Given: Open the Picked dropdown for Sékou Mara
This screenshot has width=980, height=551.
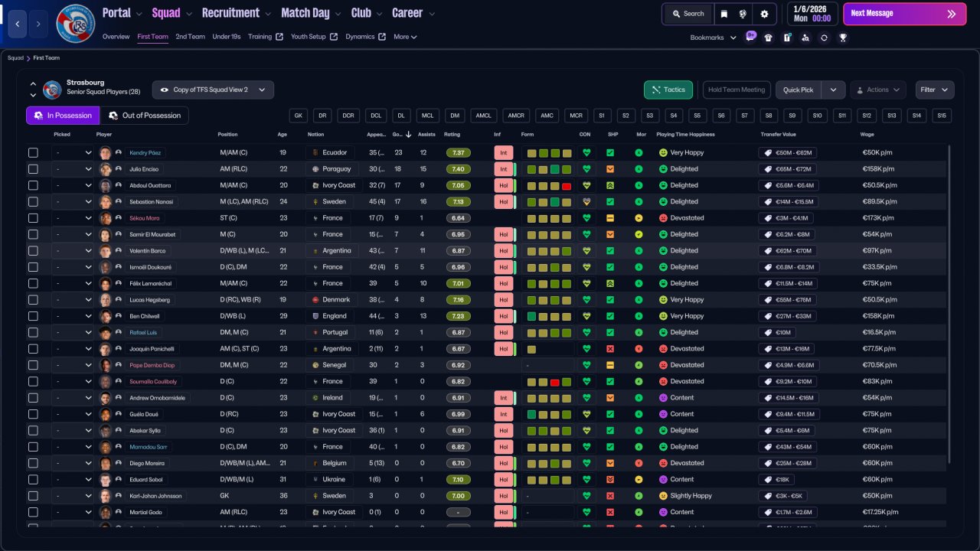Looking at the screenshot, I should [73, 218].
